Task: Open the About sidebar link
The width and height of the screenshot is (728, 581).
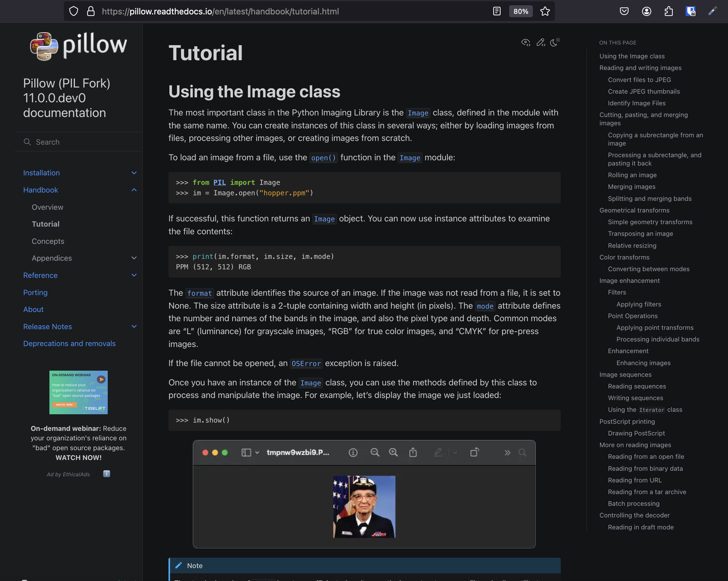Action: click(x=33, y=310)
